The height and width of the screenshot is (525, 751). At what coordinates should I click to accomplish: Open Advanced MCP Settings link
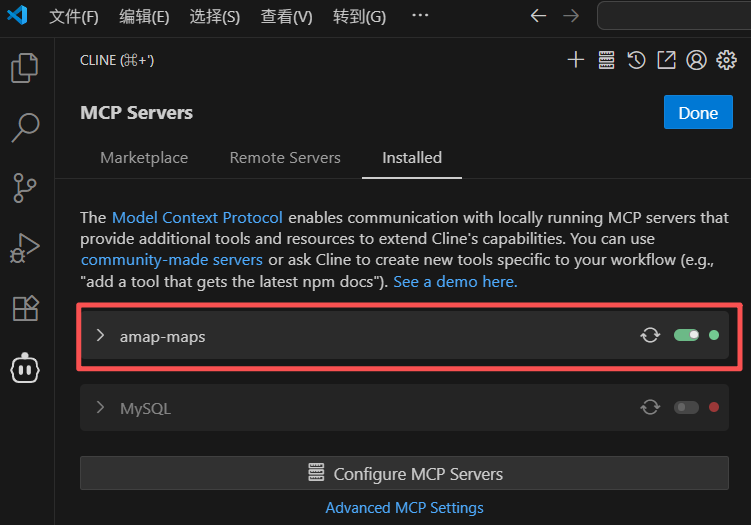404,508
